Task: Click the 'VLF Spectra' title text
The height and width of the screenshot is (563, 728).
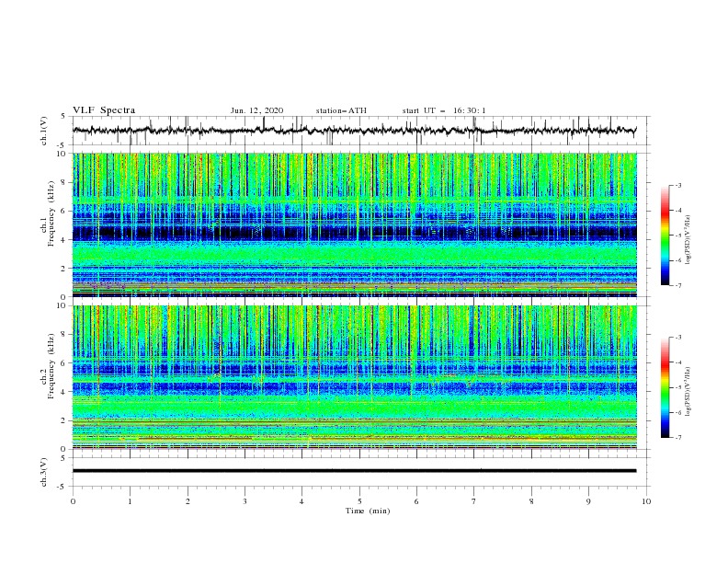Action: (x=104, y=110)
